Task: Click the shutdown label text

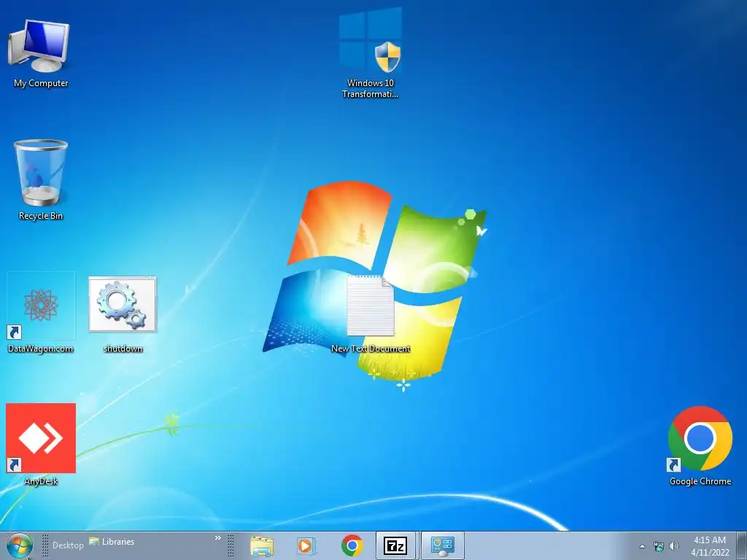Action: tap(123, 349)
